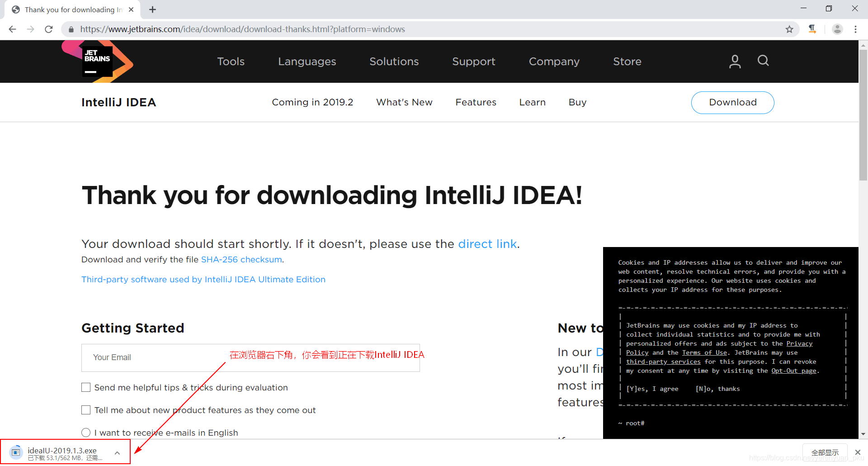Open Company menu
868x466 pixels.
click(x=554, y=62)
